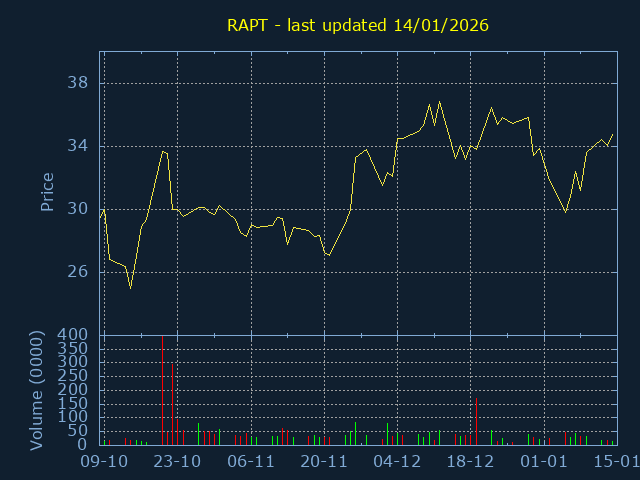Click the 'Price' y-axis label
The height and width of the screenshot is (480, 640).
point(46,192)
